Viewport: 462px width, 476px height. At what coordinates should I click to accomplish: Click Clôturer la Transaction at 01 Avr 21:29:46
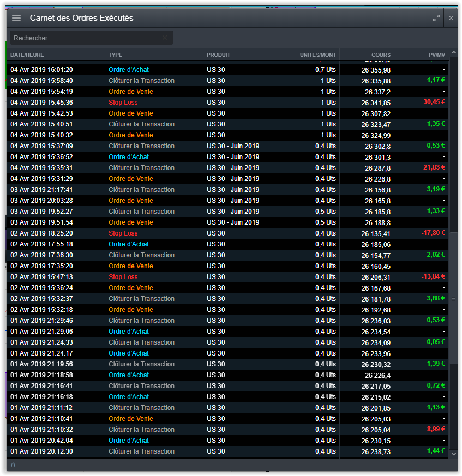142,321
